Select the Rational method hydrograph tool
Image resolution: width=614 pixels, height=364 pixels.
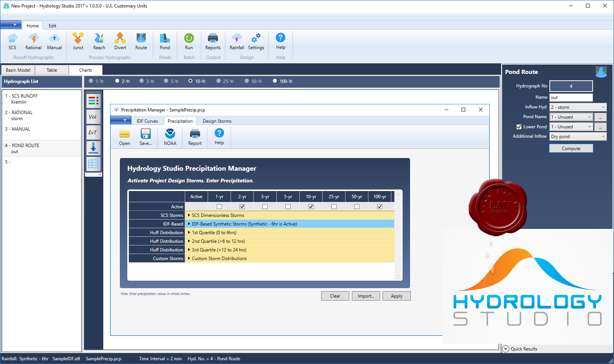(x=33, y=42)
